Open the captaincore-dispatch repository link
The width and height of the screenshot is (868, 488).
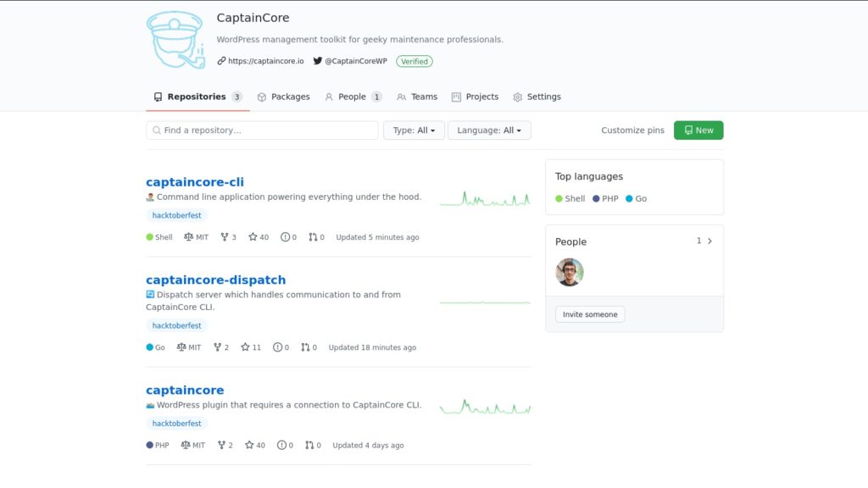pyautogui.click(x=215, y=280)
